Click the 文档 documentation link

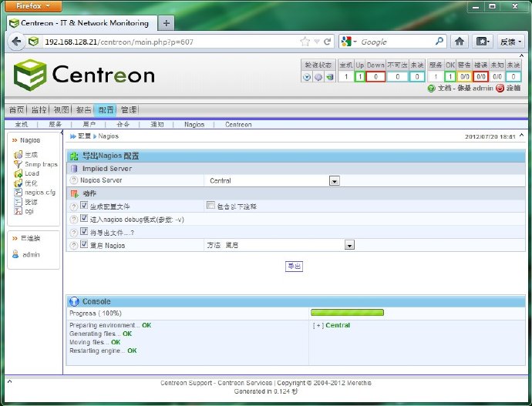coord(444,88)
